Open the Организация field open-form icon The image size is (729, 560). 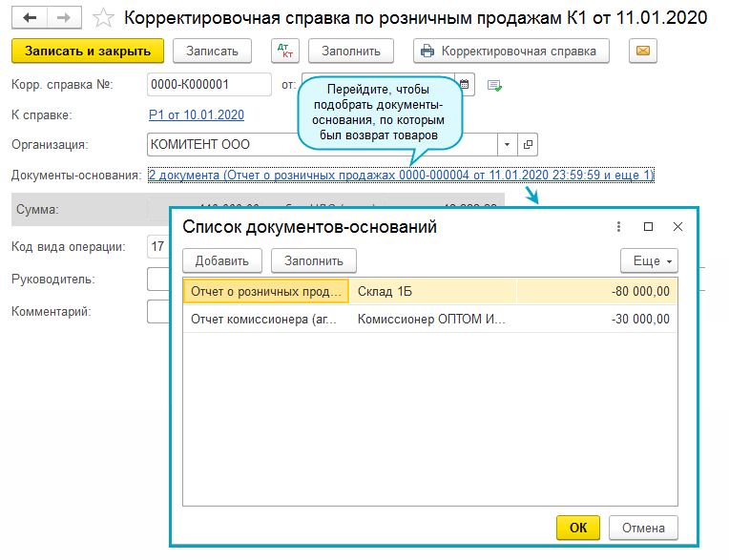click(528, 144)
